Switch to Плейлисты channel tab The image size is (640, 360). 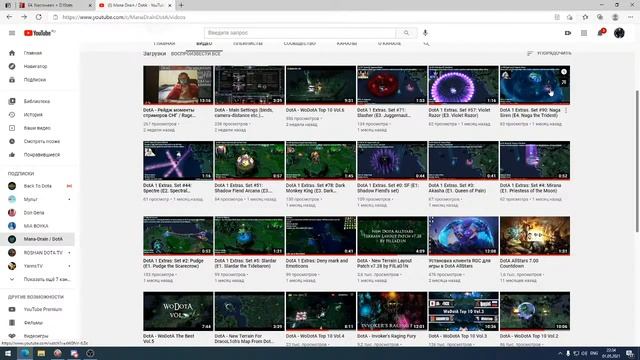coord(248,43)
